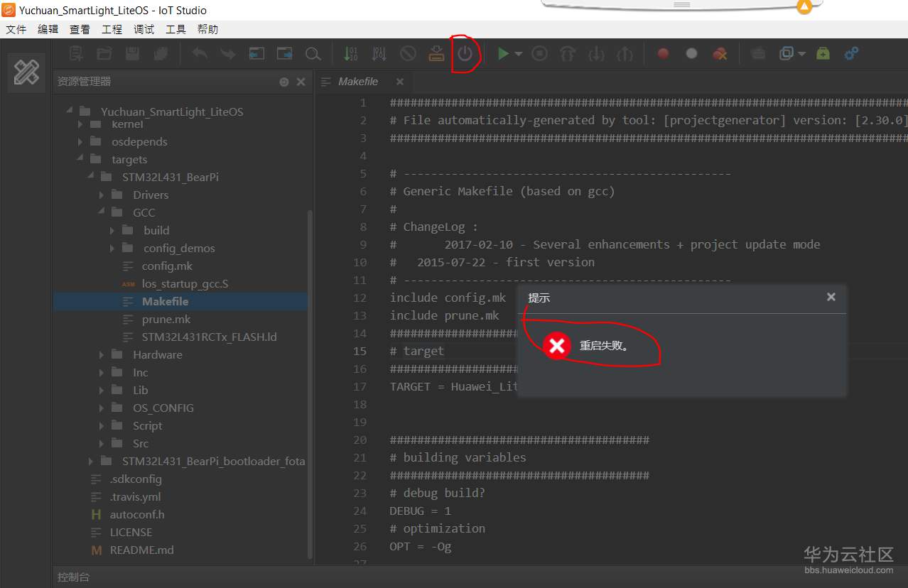Collapse the STM32L431_BearPi folder arrow

[91, 177]
